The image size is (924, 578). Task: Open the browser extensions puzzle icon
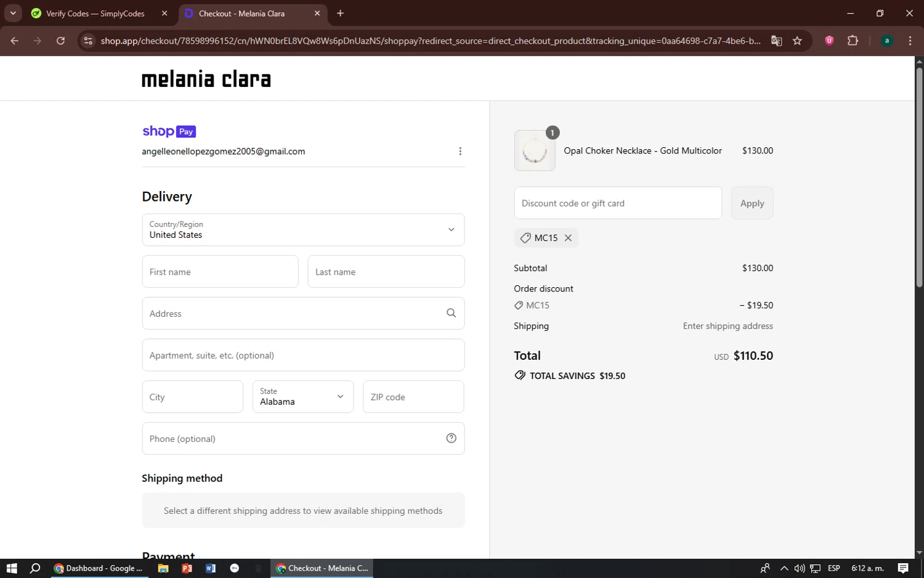(853, 41)
